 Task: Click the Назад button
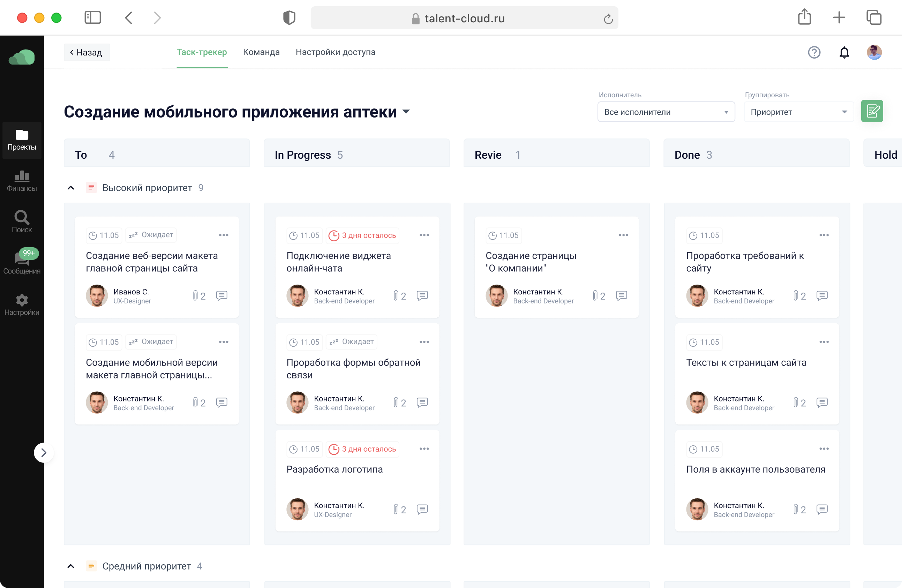tap(87, 52)
